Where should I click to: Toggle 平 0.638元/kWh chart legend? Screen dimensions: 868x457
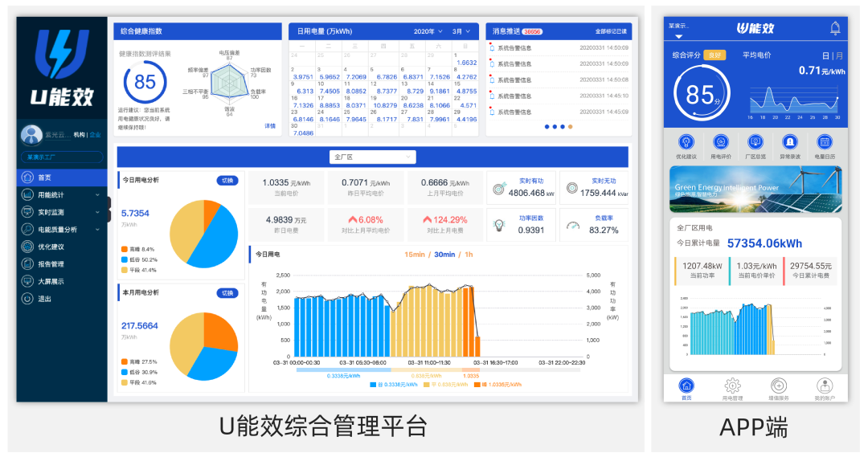click(x=445, y=385)
